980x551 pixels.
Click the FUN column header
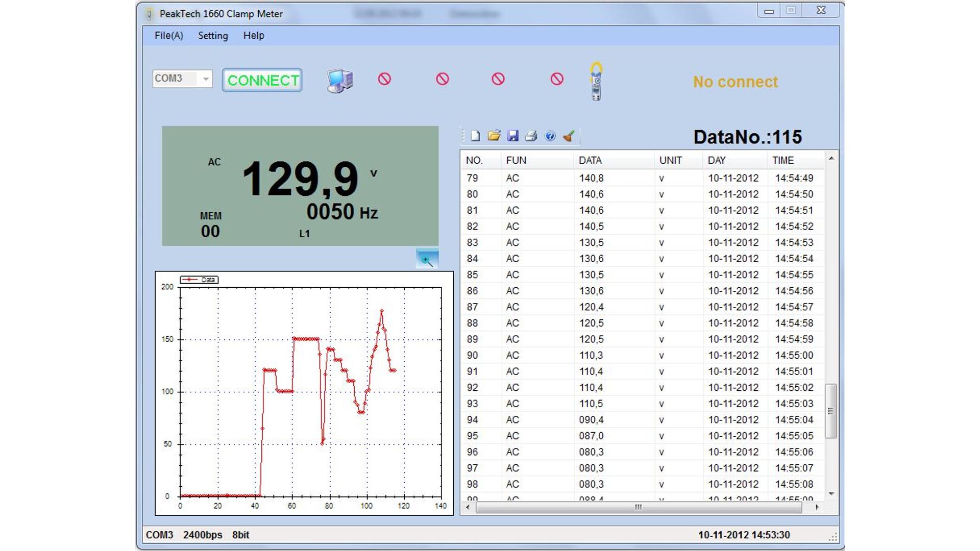[x=537, y=160]
